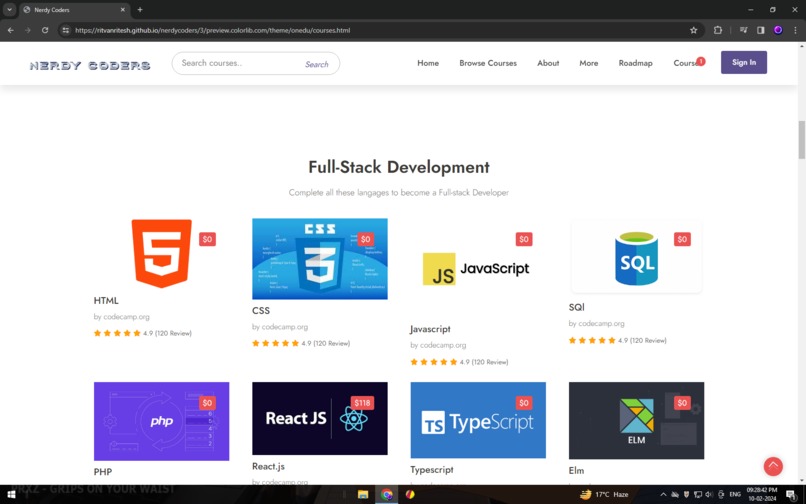Open the weather widget showing 17°C Haze
806x504 pixels.
[604, 495]
